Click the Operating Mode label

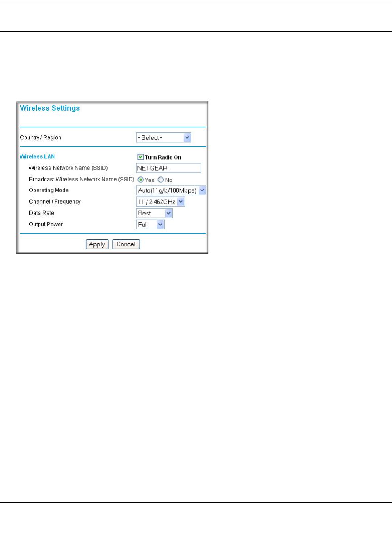point(49,190)
